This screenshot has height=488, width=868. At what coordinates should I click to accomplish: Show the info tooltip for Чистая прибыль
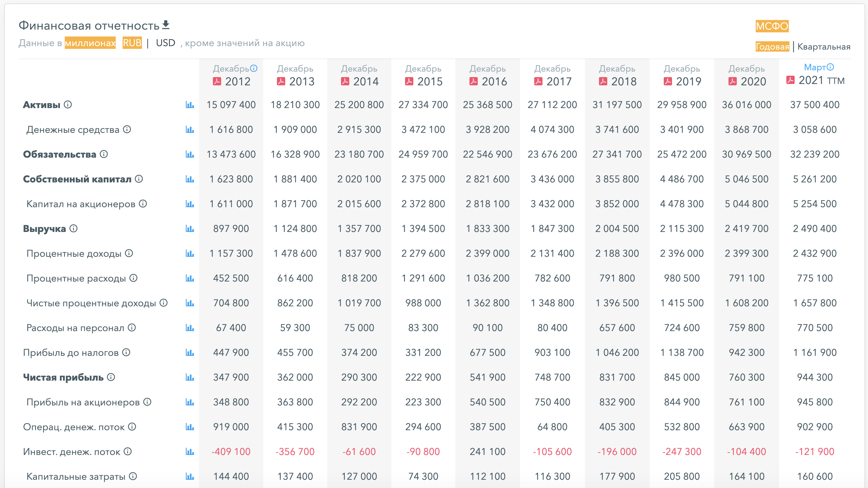point(111,377)
